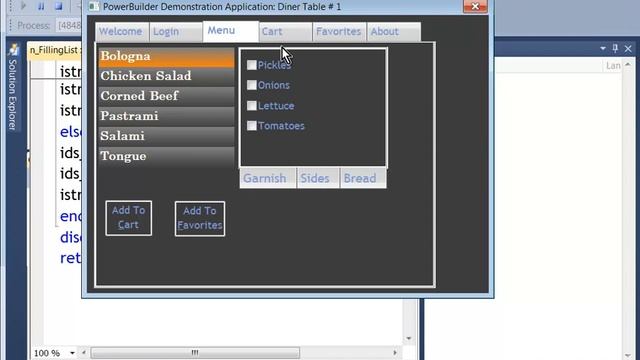The height and width of the screenshot is (360, 640).
Task: Open the 100 % zoom dropdown
Action: click(x=72, y=353)
